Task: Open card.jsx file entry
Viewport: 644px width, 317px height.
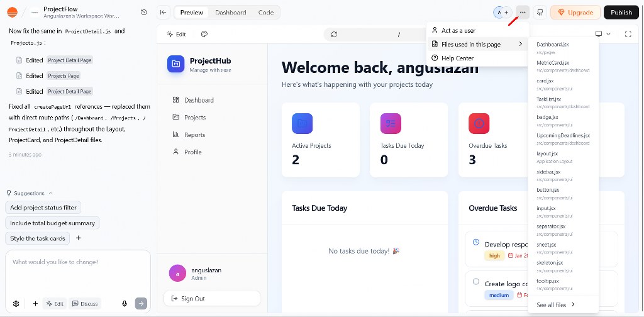Action: click(563, 84)
